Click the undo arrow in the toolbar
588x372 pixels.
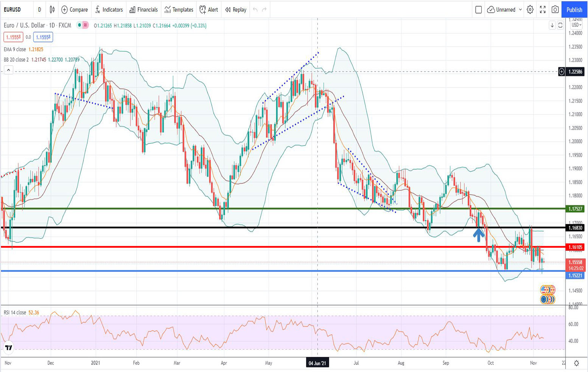click(x=255, y=9)
